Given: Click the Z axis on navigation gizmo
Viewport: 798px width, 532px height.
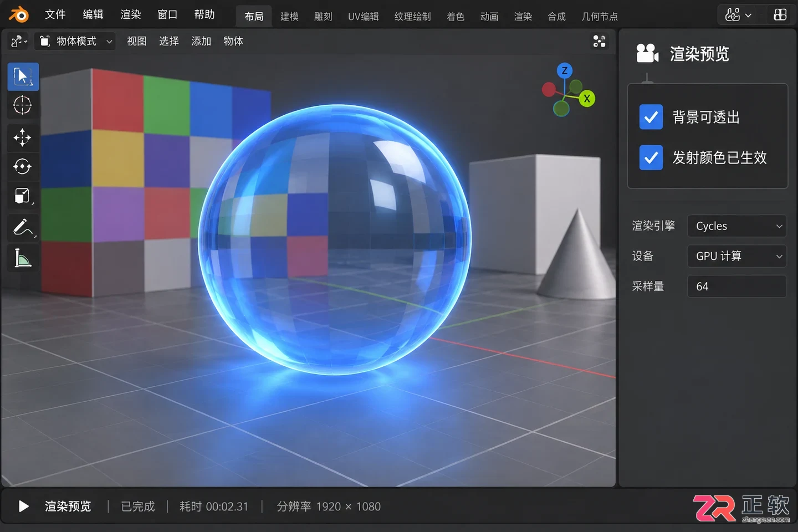Looking at the screenshot, I should click(565, 70).
